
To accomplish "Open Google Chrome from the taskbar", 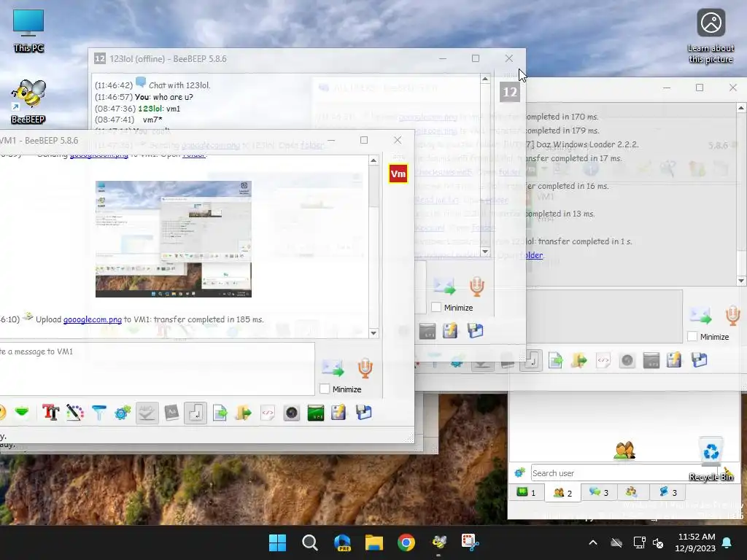I will coord(406,542).
